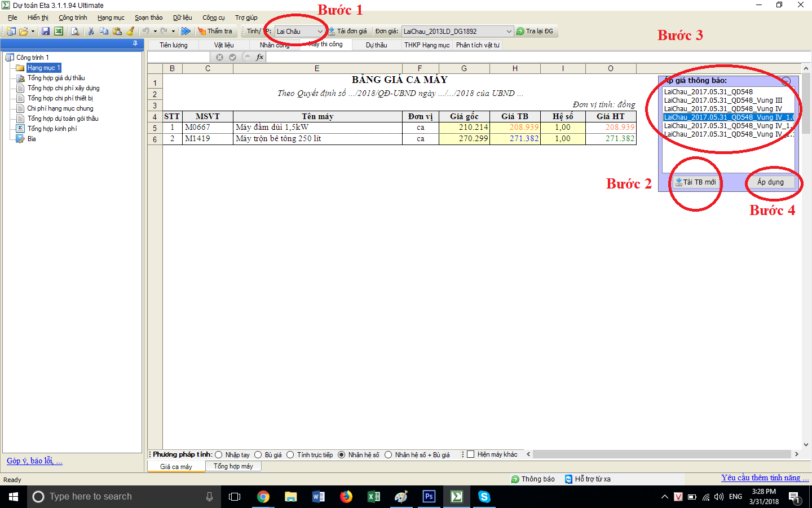Enable the Hiện máy khác checkbox
The image size is (812, 508).
click(471, 454)
